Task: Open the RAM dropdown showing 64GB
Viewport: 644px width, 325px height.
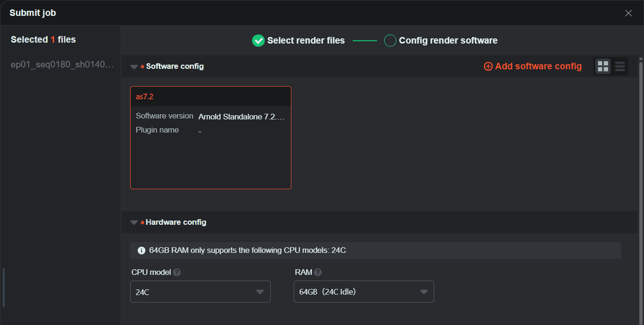Action: (363, 292)
